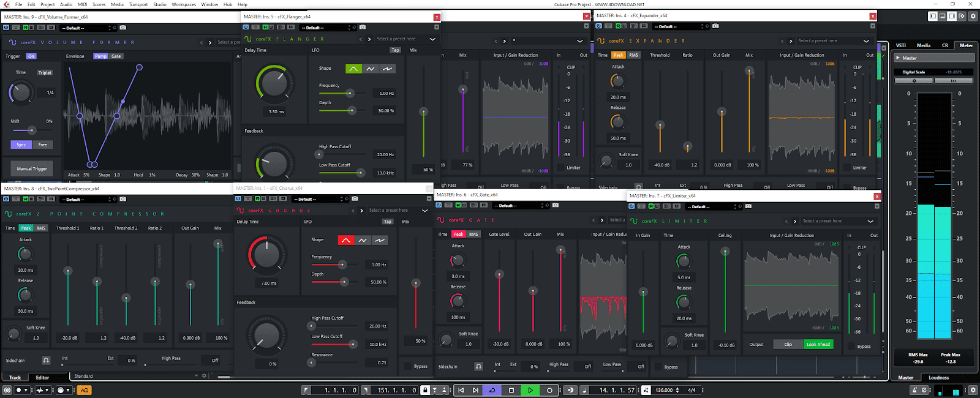Click Look Ahead button in Limiter
980x398 pixels.
[x=818, y=344]
